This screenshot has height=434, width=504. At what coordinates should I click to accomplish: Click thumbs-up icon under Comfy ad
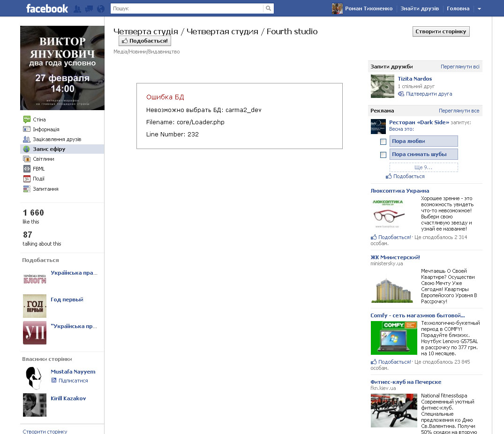(x=374, y=362)
